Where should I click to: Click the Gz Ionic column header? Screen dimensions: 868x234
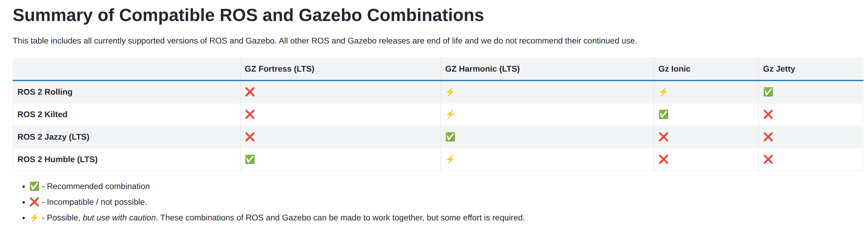click(x=674, y=69)
